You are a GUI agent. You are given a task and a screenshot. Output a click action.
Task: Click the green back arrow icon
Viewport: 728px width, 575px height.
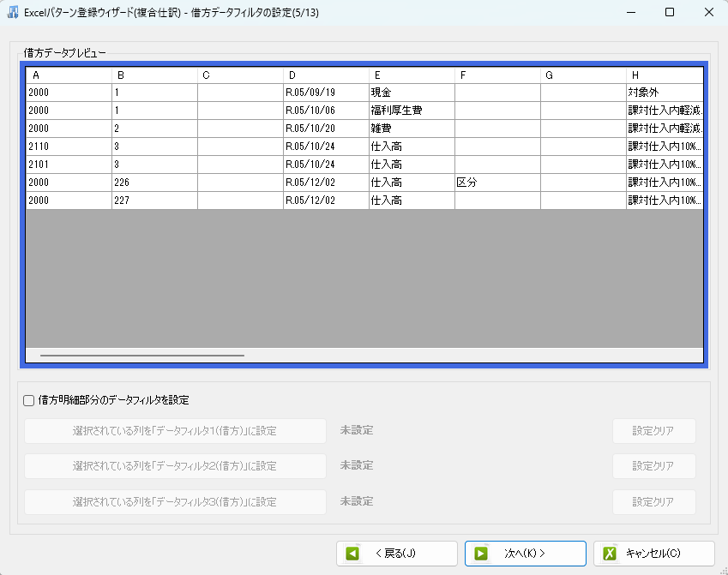click(352, 554)
